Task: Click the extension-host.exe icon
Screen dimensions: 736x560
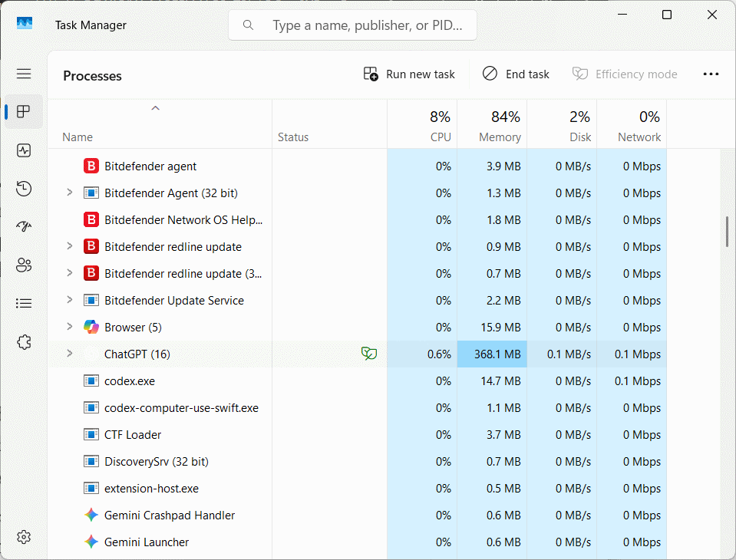Action: click(x=91, y=488)
